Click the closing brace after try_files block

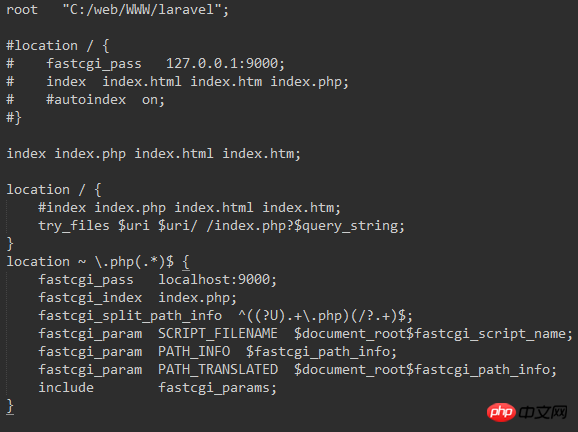[x=10, y=244]
